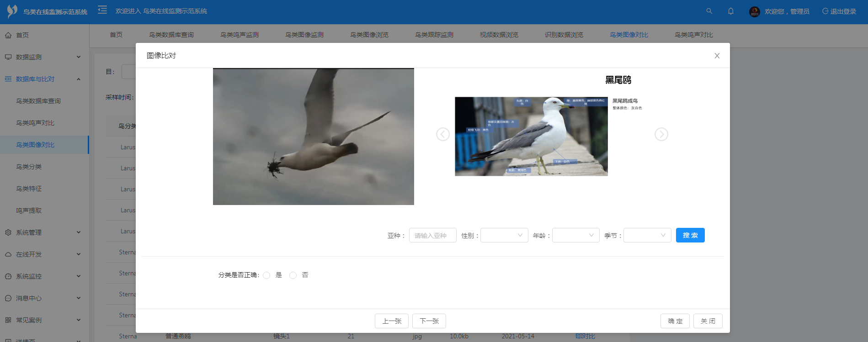Open the 年龄 dropdown
The image size is (868, 342).
575,235
